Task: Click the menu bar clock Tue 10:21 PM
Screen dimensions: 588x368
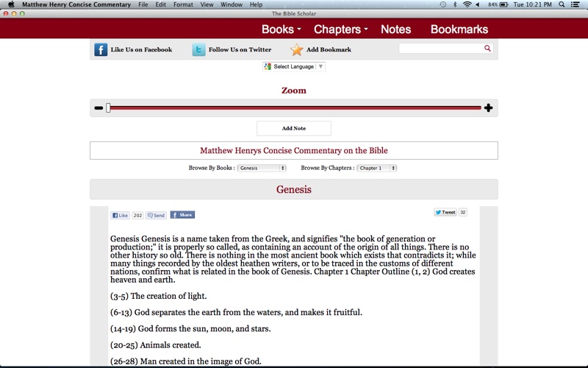Action: pos(532,4)
